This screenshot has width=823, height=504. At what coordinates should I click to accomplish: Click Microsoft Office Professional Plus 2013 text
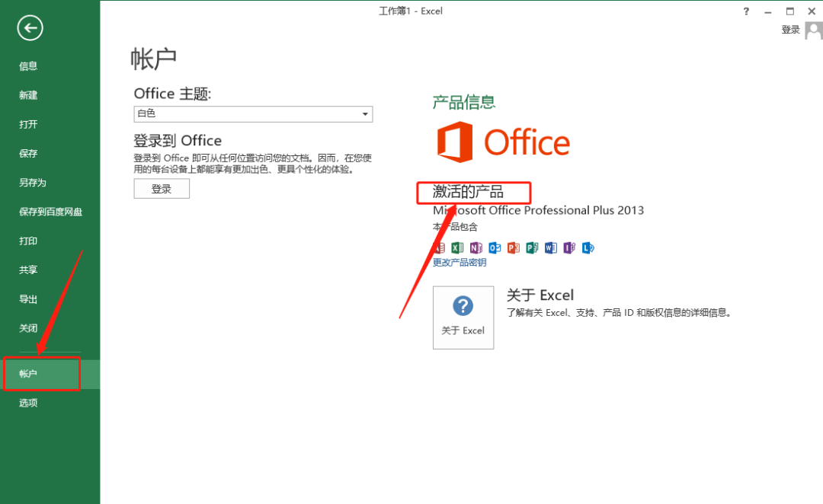coord(538,210)
